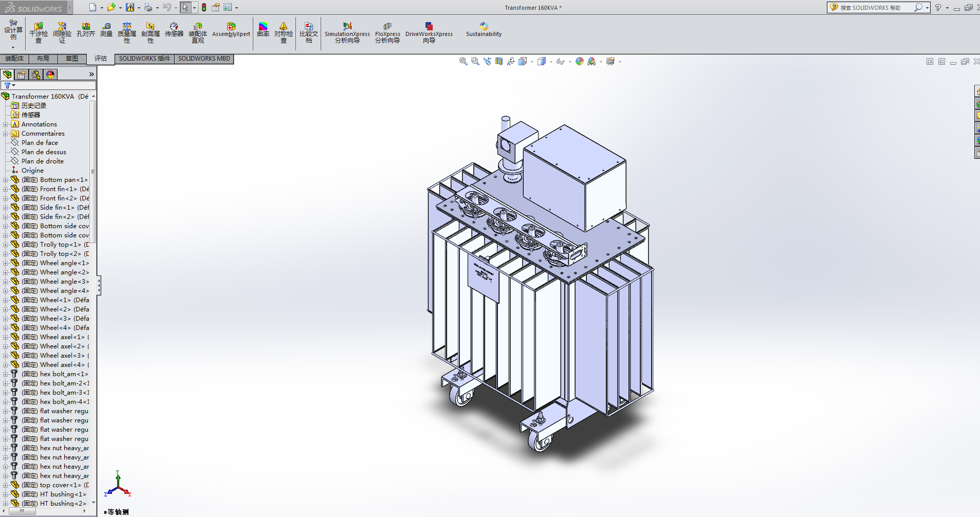The height and width of the screenshot is (517, 980).
Task: Click Zoom to Fit in view toolbar
Action: point(463,61)
